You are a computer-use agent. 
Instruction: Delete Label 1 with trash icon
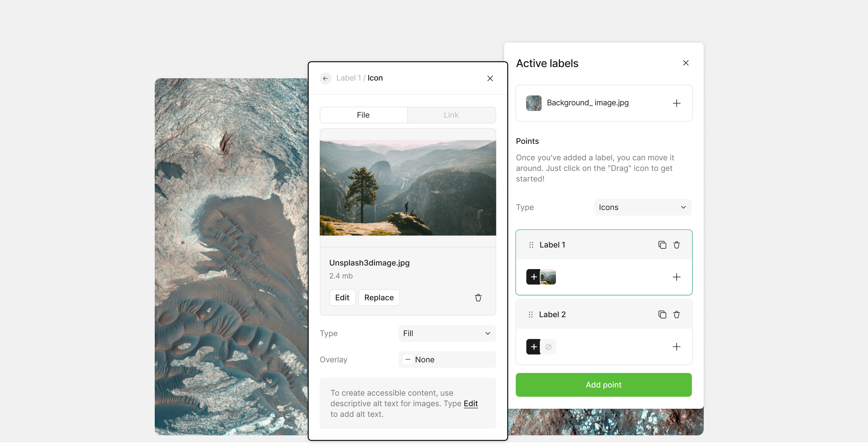point(677,245)
